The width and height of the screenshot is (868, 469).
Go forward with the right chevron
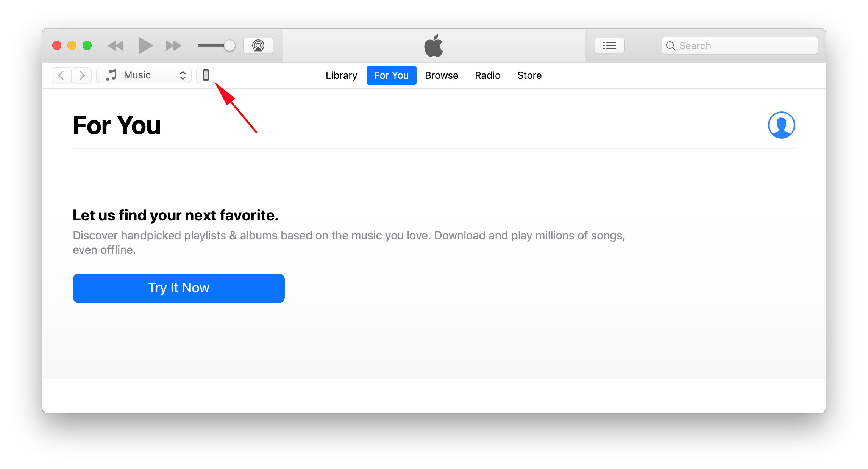click(x=82, y=75)
